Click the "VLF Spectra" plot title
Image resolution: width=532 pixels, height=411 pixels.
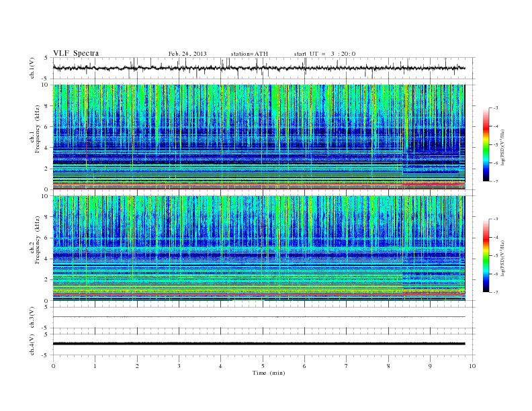tap(76, 53)
